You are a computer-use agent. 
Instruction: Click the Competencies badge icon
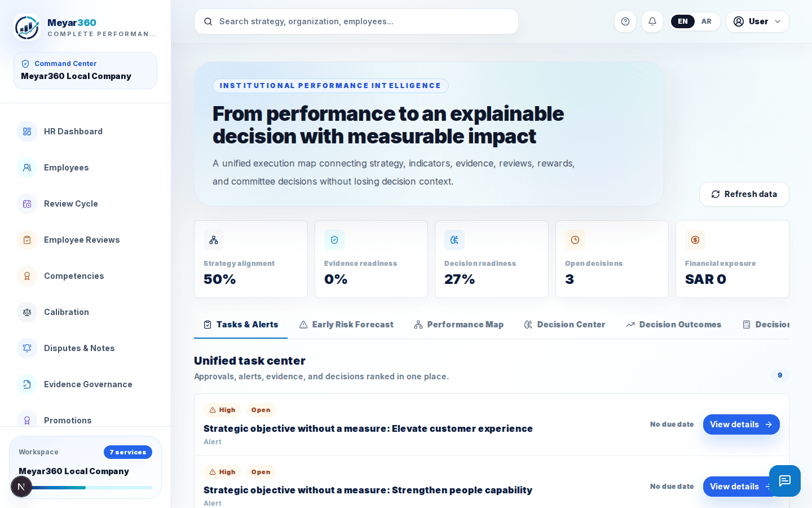click(x=27, y=276)
